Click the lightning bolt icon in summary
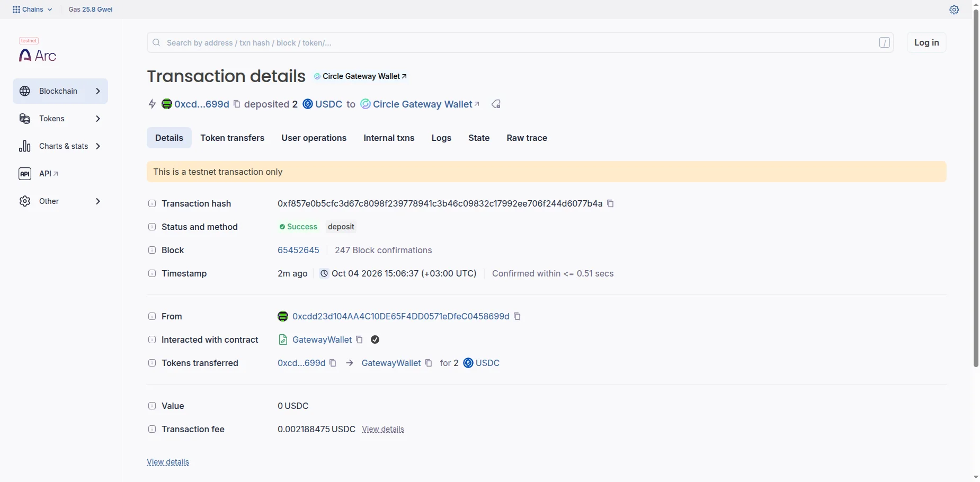 (152, 104)
